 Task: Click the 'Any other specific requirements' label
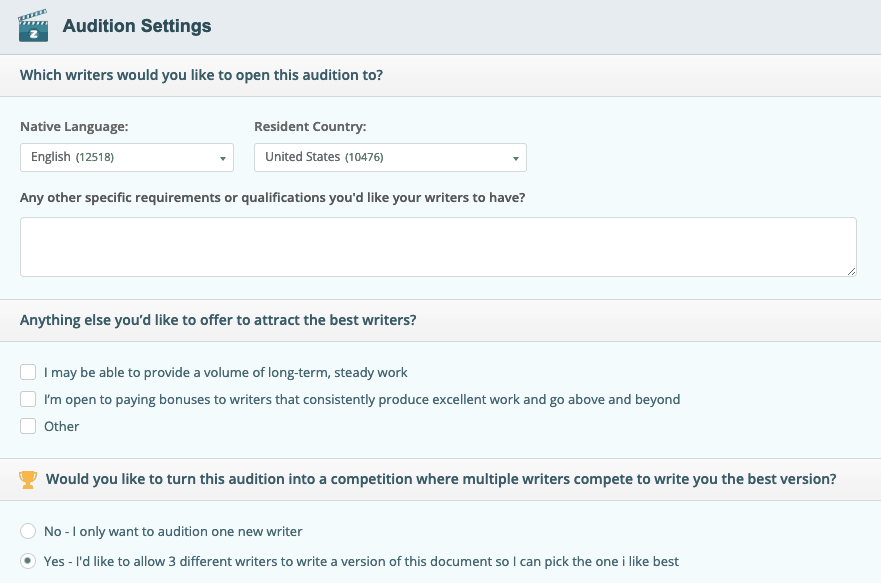[272, 197]
